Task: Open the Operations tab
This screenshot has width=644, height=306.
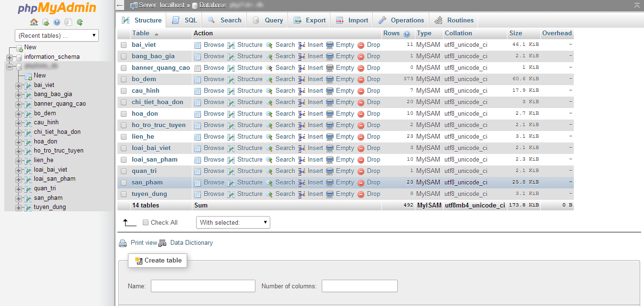Action: [401, 20]
